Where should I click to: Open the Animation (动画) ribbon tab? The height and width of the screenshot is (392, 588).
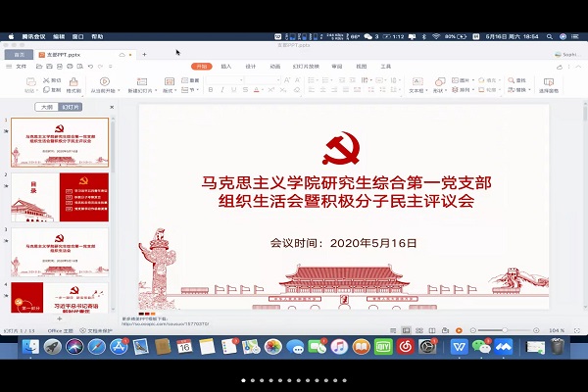(275, 67)
